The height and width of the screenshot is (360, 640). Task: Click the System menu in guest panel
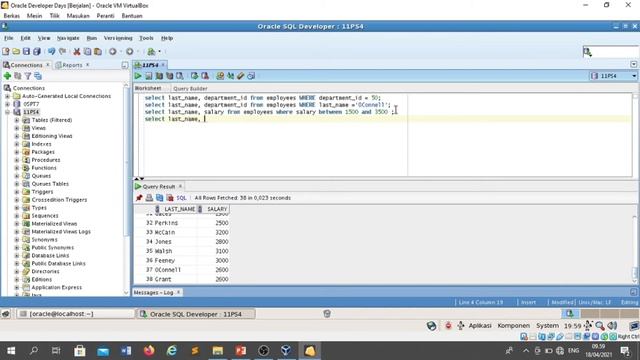click(547, 325)
